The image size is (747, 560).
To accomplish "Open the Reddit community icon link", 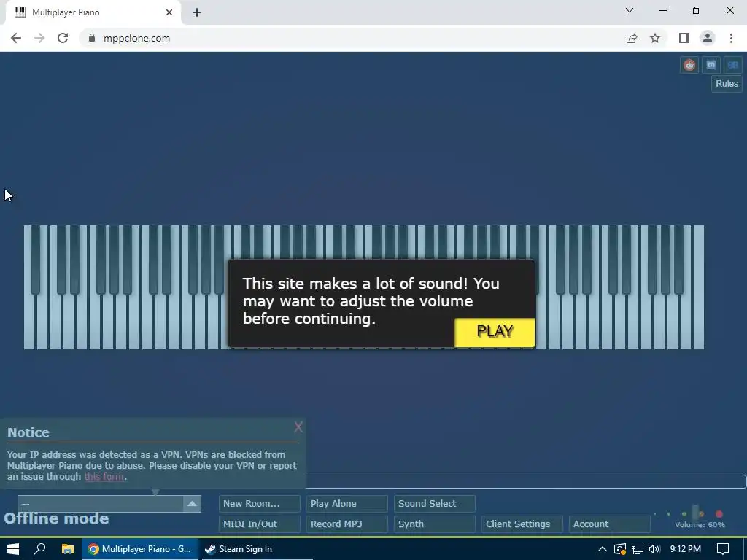I will [x=689, y=65].
